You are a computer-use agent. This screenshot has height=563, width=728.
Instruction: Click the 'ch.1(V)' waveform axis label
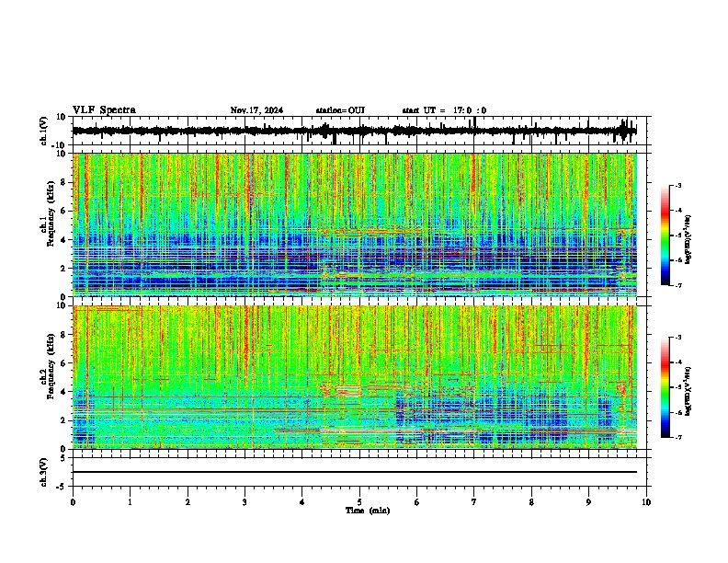44,131
